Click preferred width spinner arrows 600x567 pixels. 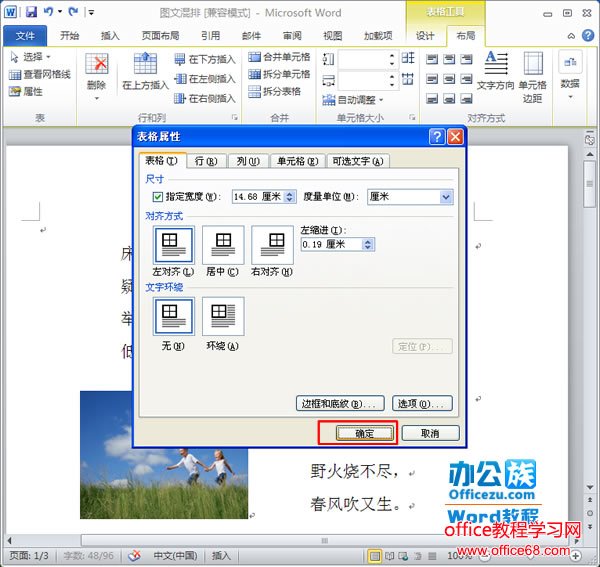[x=290, y=197]
